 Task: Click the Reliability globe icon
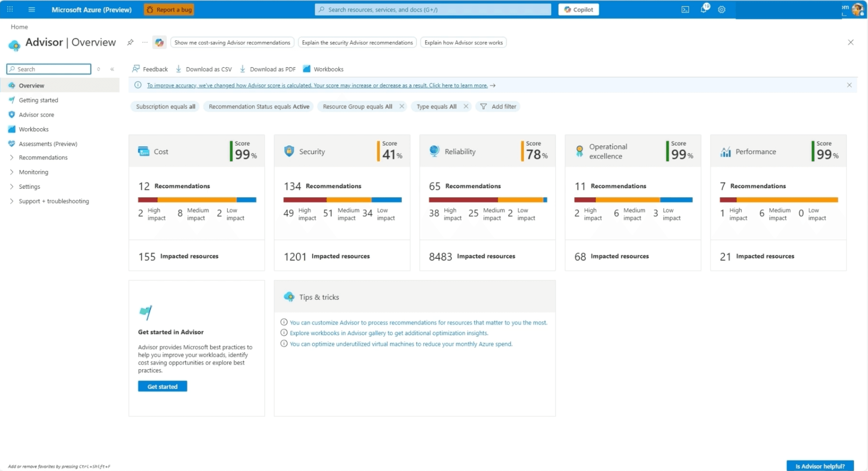click(x=434, y=151)
